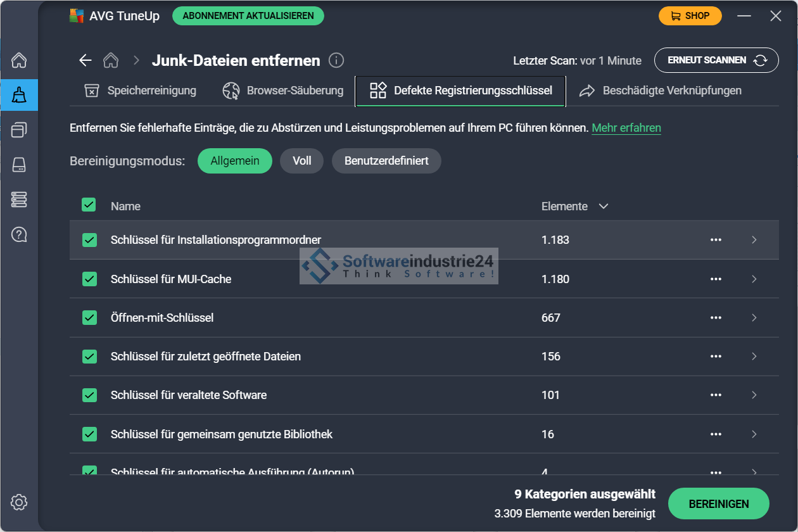Switch to the Browser-Säuberung tab

[x=283, y=91]
